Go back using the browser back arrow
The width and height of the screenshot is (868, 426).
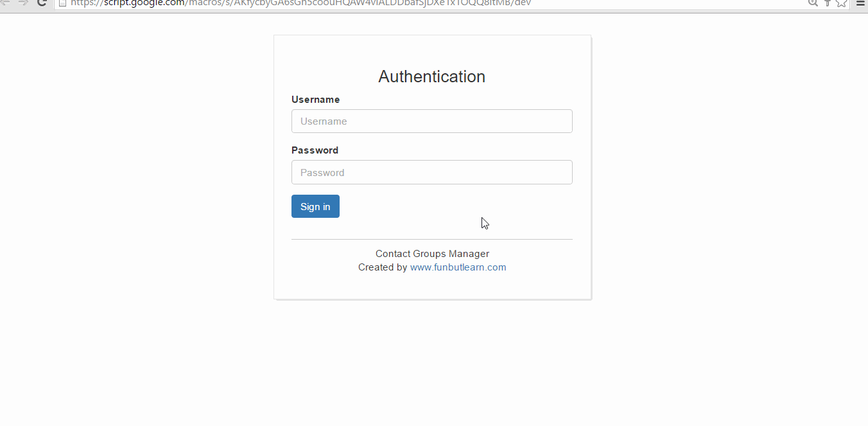point(4,3)
